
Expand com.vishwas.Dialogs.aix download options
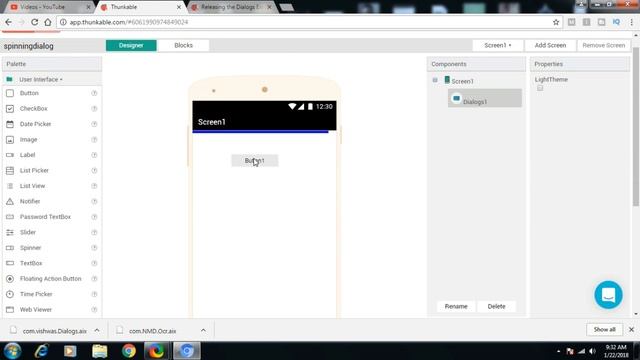(97, 331)
